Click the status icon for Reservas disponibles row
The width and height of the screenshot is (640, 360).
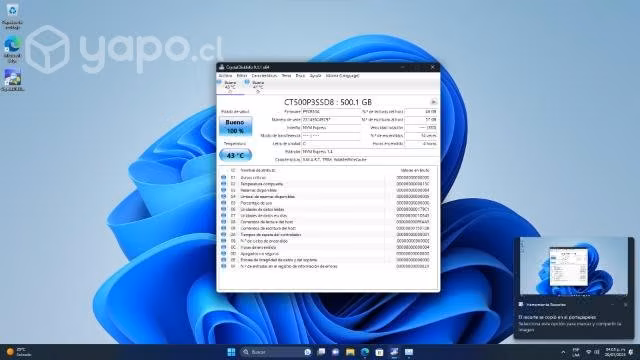(x=223, y=190)
